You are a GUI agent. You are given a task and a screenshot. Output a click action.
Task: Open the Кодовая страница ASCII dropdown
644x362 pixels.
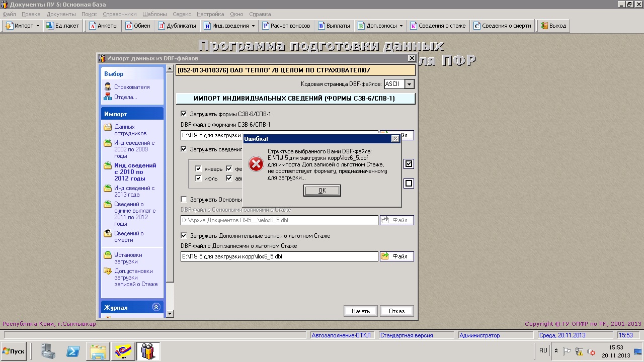tap(410, 84)
